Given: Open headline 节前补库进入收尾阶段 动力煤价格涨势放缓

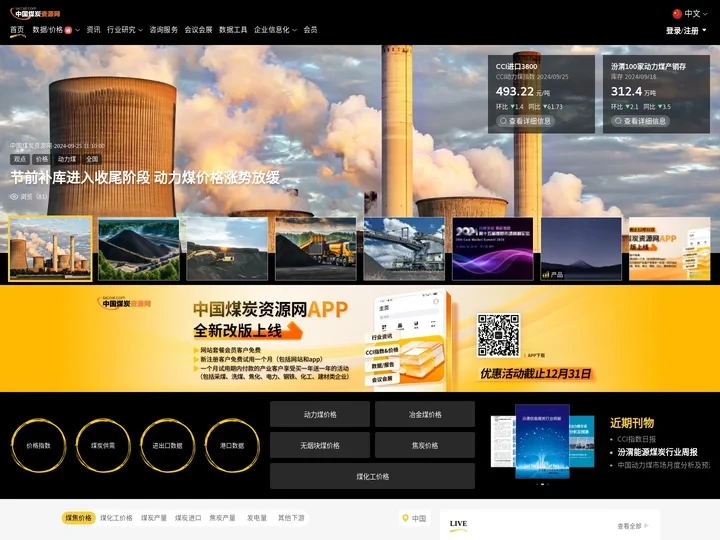Looking at the screenshot, I should (145, 178).
